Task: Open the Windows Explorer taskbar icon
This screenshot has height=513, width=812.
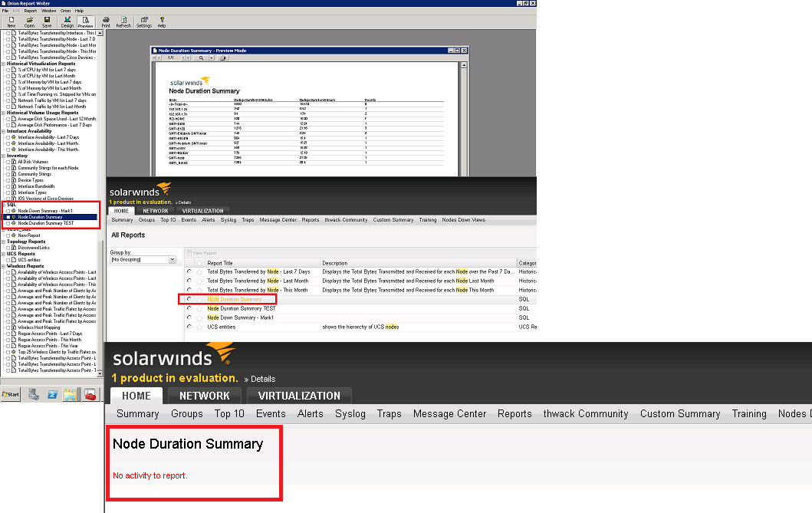Action: tap(71, 394)
